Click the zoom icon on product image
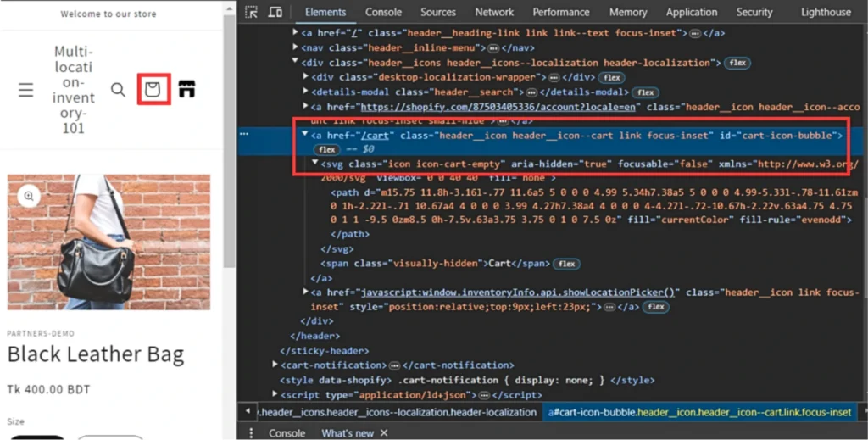868x440 pixels. [29, 196]
